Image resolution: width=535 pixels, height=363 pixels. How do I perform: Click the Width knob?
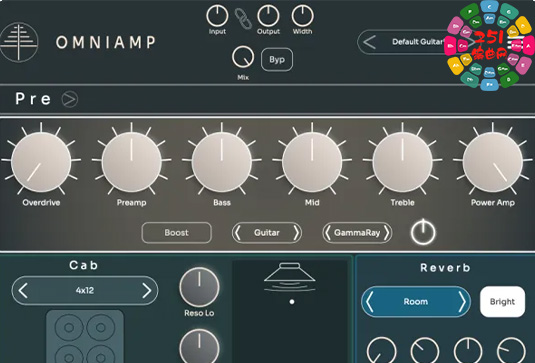click(x=302, y=16)
